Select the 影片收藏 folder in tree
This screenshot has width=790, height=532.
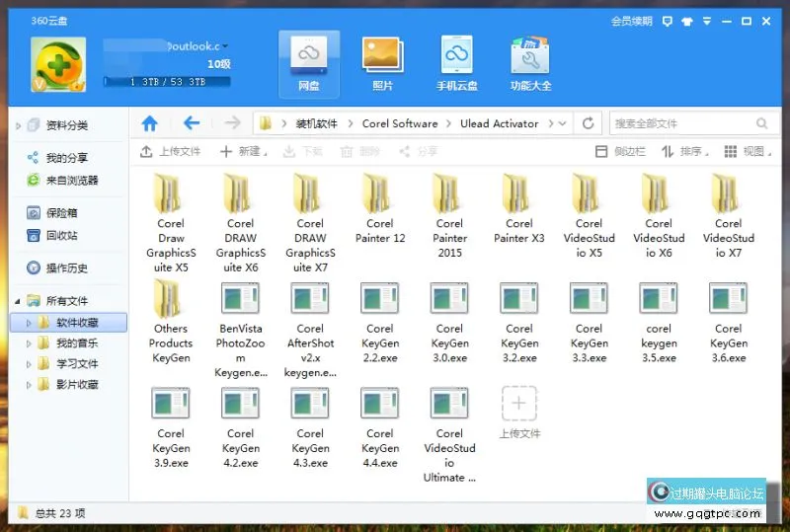click(77, 385)
